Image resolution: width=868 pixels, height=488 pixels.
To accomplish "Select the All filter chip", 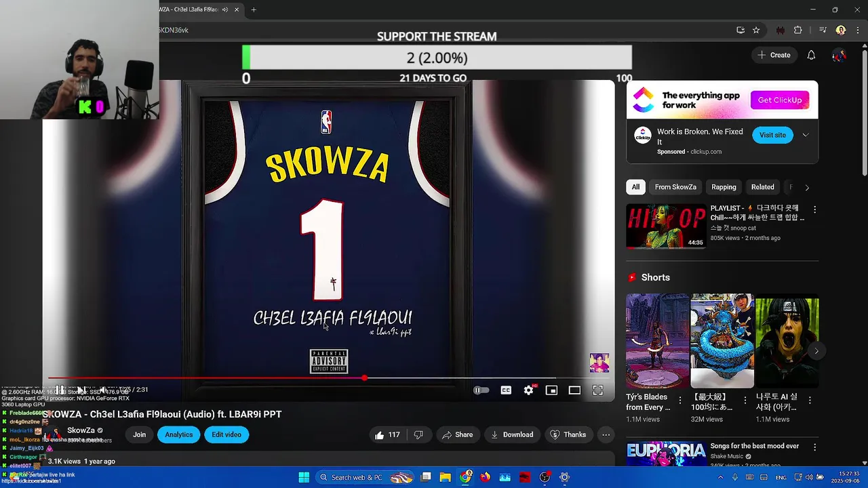I will point(635,187).
